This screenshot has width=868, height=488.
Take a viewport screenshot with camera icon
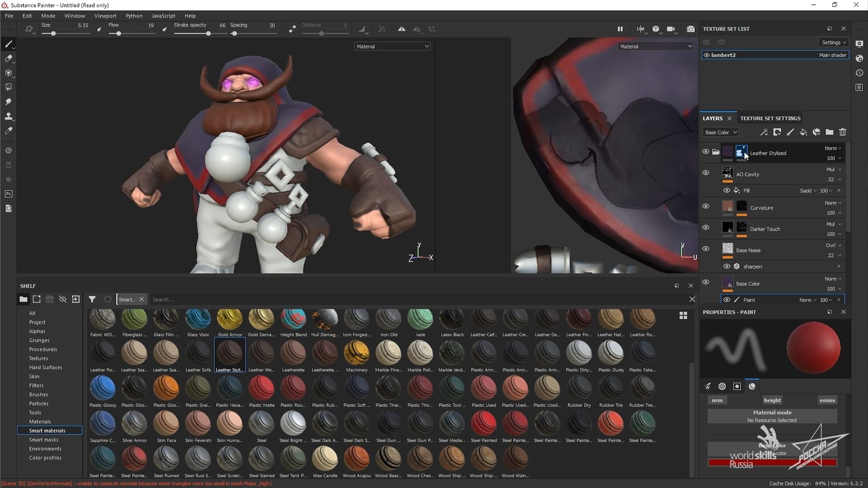pyautogui.click(x=691, y=29)
